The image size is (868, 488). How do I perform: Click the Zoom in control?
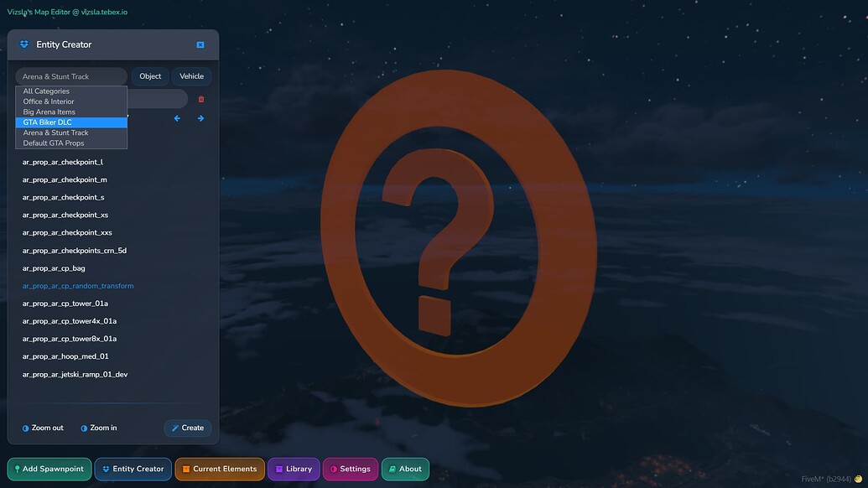click(x=98, y=428)
